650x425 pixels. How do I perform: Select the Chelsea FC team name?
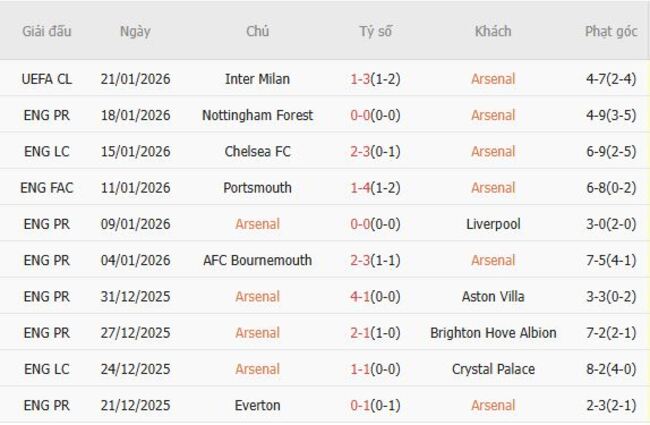click(257, 151)
